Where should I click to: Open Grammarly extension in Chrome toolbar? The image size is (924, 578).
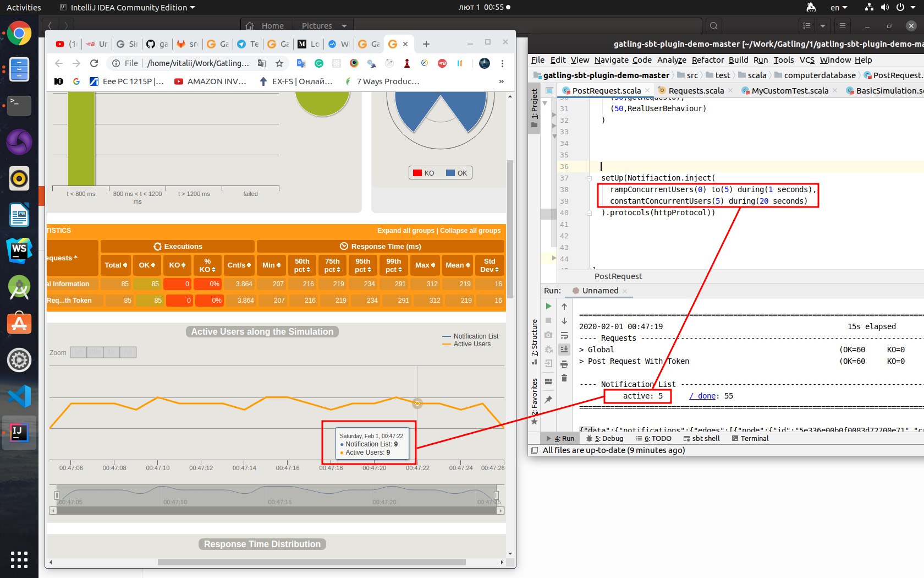coord(319,63)
